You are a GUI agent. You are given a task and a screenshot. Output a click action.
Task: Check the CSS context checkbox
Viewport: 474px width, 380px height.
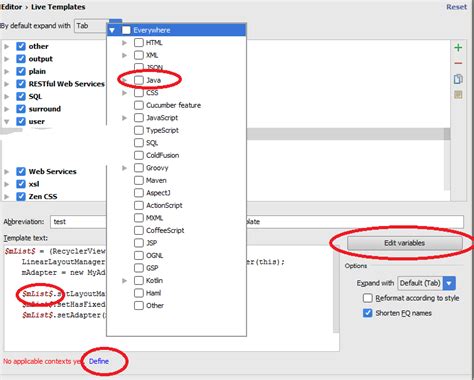[x=139, y=93]
